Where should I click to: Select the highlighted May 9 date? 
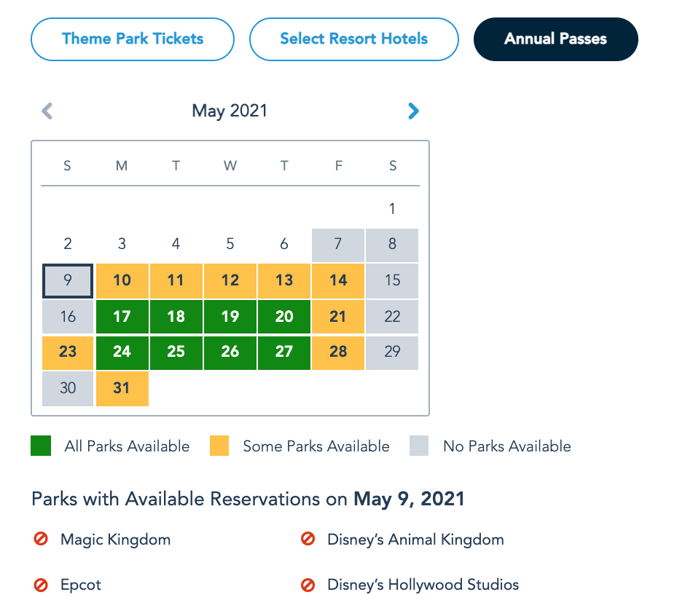(68, 280)
